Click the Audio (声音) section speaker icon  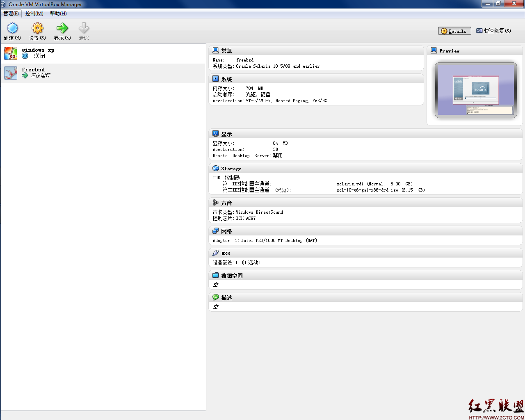tap(216, 203)
